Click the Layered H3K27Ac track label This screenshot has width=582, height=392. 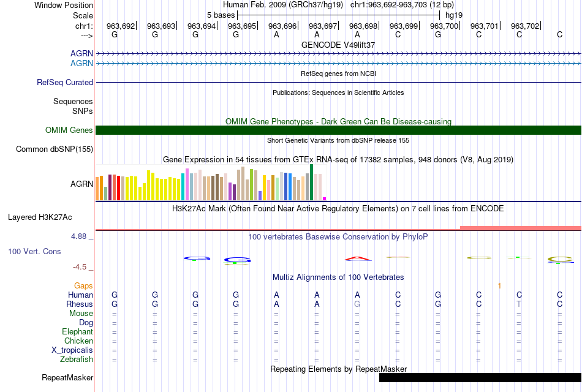click(40, 217)
